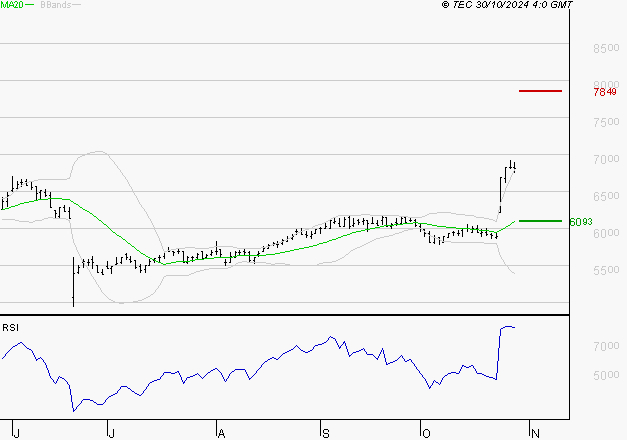The height and width of the screenshot is (440, 627).
Task: Click the BBands legend label
Action: pos(56,5)
